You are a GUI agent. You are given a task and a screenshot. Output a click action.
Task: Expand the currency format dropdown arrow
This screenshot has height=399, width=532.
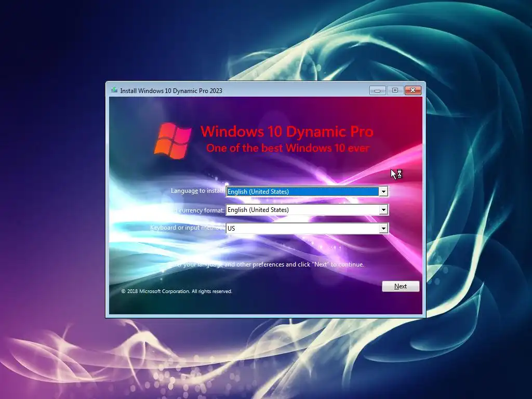tap(383, 210)
